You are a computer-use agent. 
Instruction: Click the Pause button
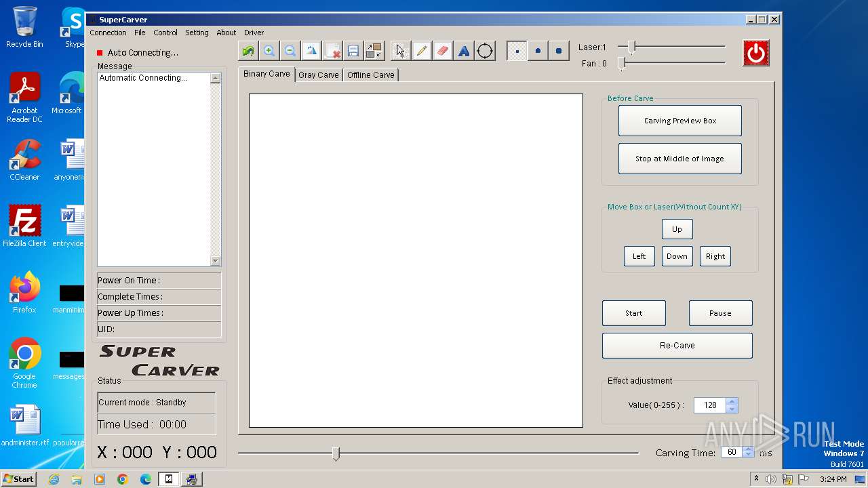point(720,313)
